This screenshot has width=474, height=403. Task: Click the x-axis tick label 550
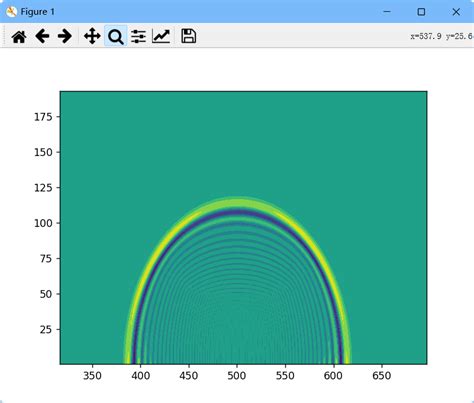coord(285,376)
